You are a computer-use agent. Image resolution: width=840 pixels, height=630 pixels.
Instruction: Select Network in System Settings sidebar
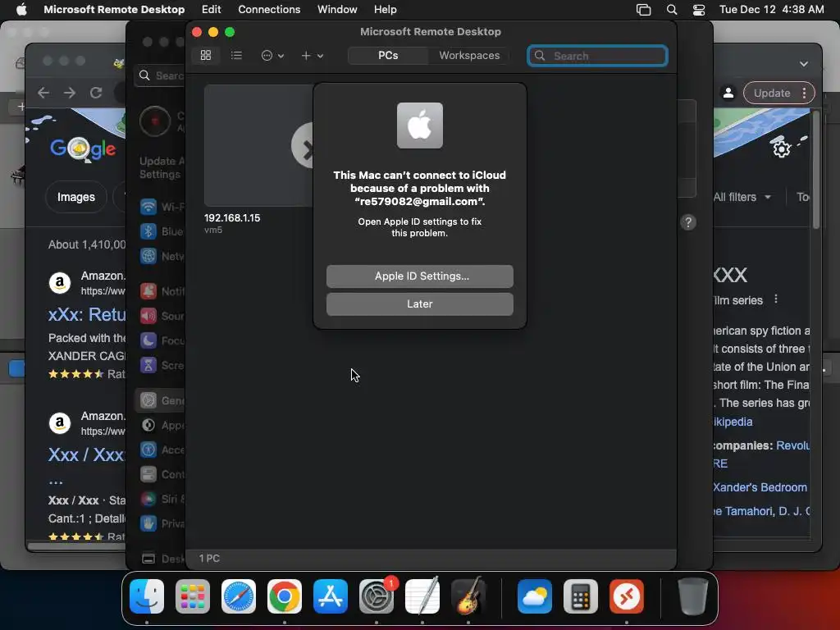coord(162,256)
